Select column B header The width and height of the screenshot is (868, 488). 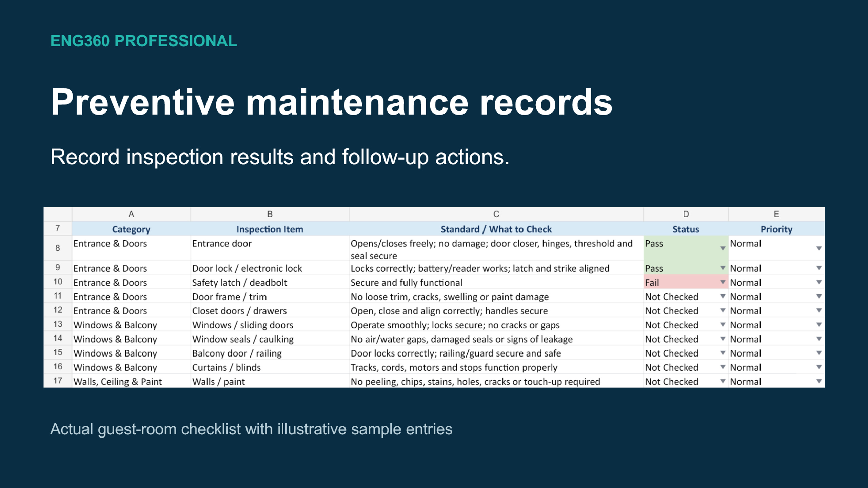270,214
